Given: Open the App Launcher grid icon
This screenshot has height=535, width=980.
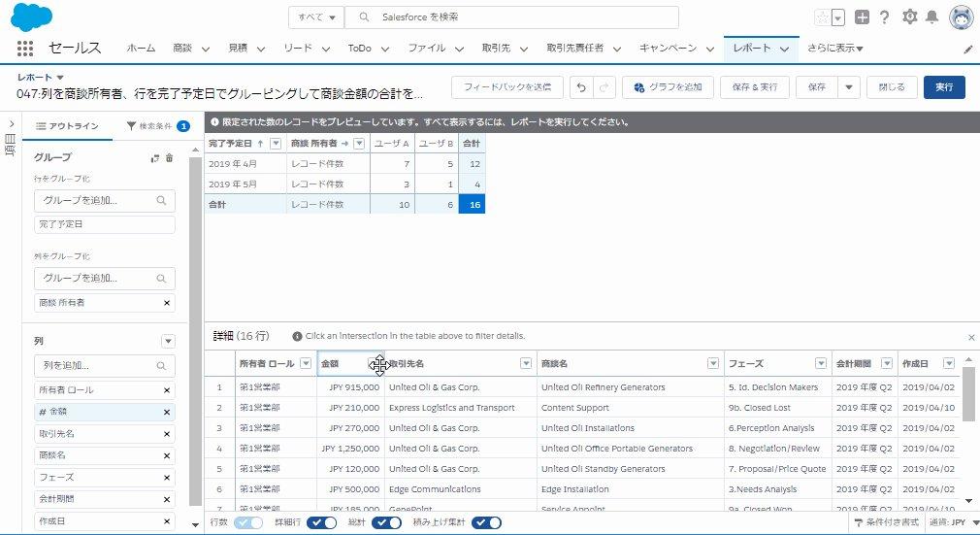Looking at the screenshot, I should point(25,49).
